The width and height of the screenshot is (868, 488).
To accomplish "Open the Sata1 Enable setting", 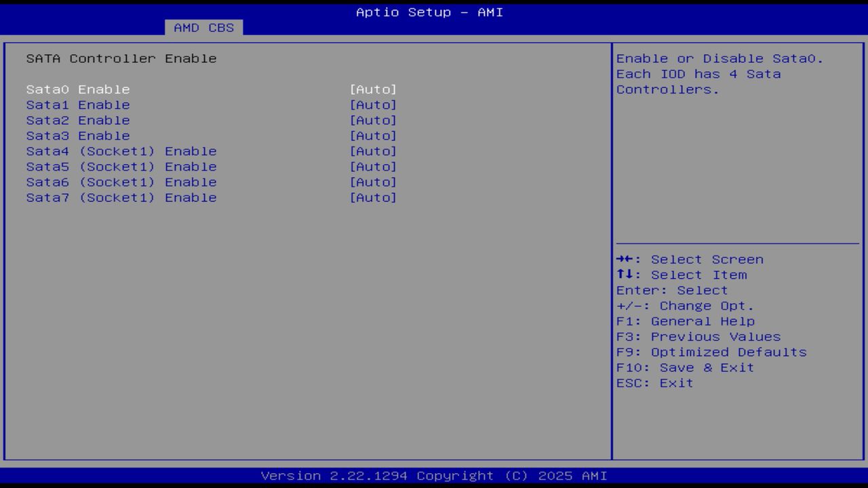I will (x=78, y=104).
